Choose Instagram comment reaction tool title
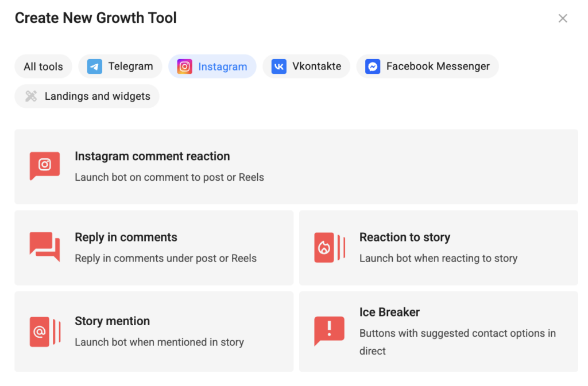The height and width of the screenshot is (386, 588). [x=152, y=156]
